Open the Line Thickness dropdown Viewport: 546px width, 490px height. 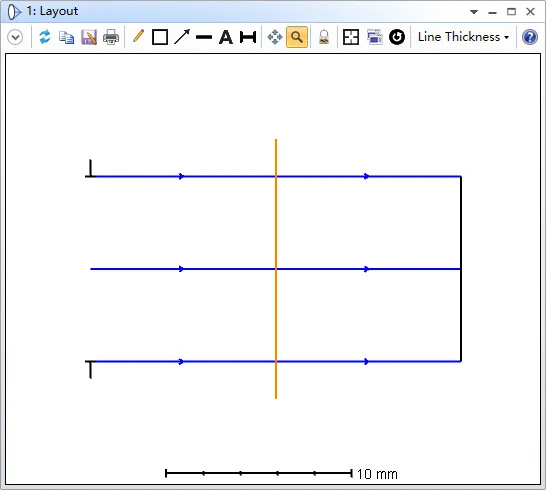click(x=463, y=37)
